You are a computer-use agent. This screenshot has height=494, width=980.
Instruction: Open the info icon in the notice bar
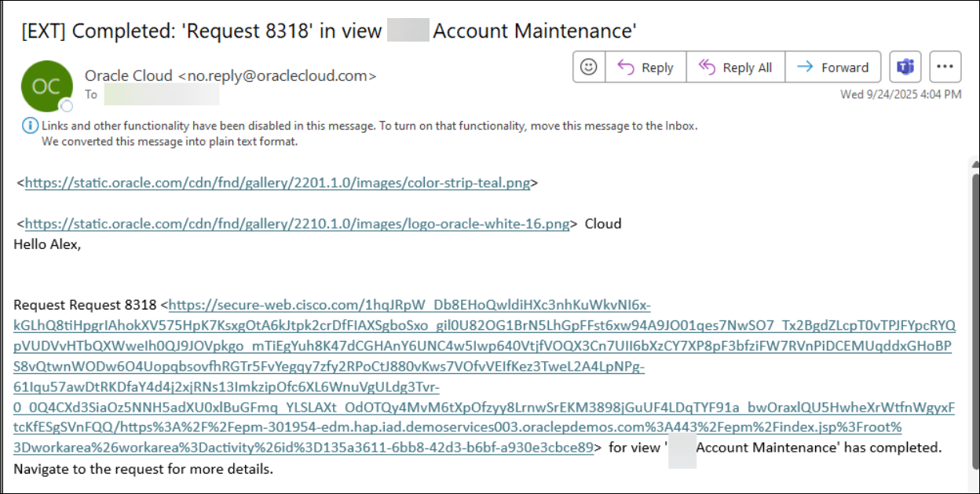30,126
